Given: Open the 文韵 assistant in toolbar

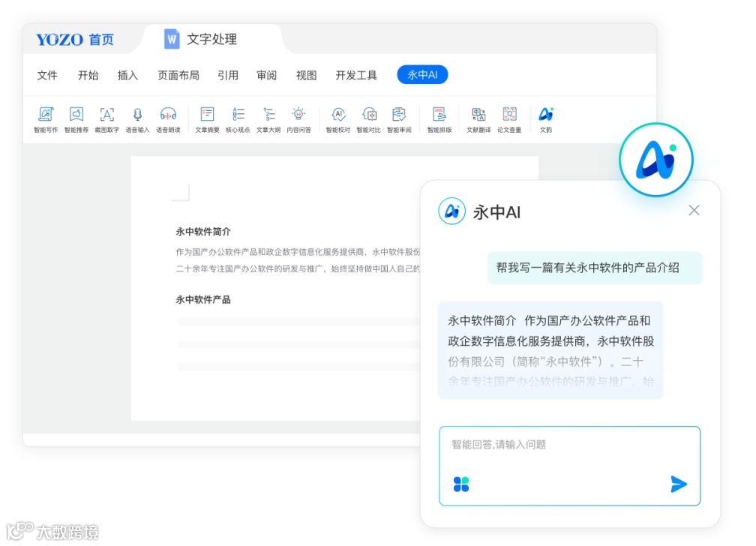Looking at the screenshot, I should coord(546,119).
